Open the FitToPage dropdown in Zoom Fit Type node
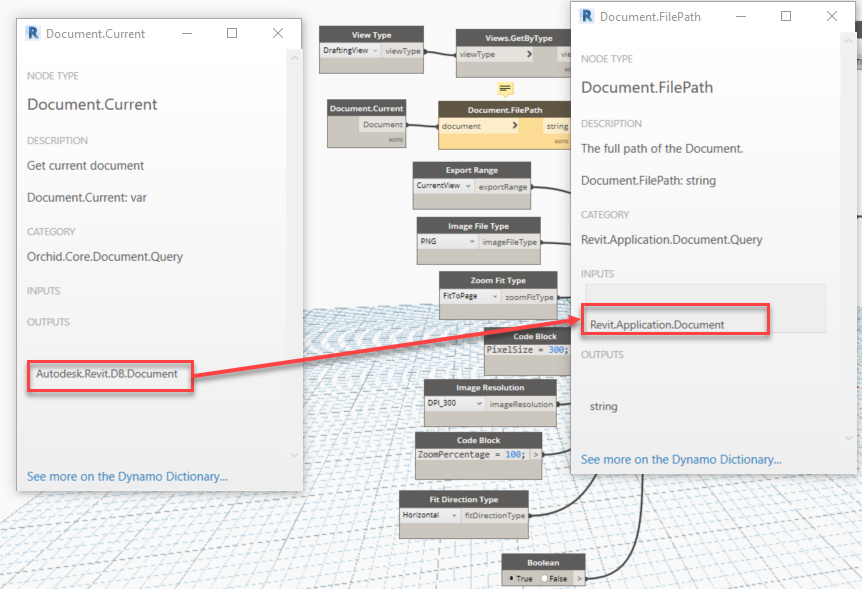This screenshot has height=589, width=862. coord(470,296)
